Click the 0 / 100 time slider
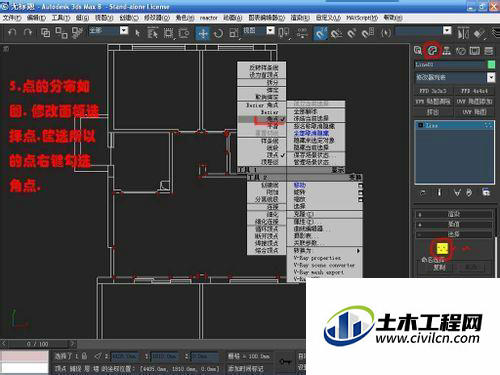 coord(38,344)
